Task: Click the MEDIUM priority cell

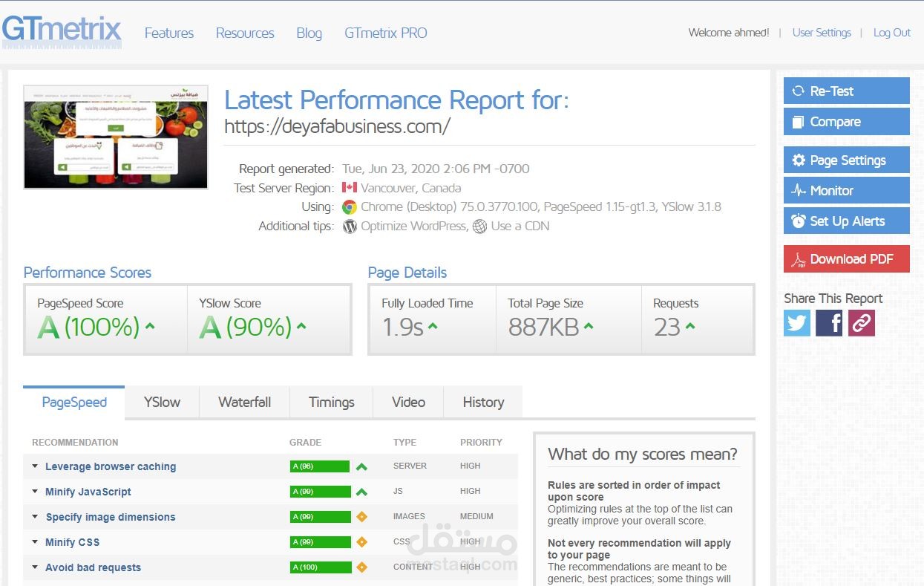Action: coord(476,516)
